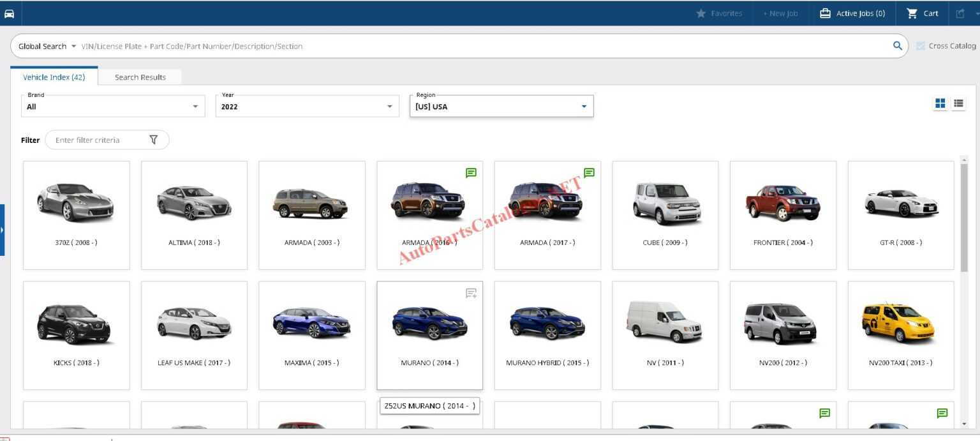Click the share icon in top bar

click(960, 13)
